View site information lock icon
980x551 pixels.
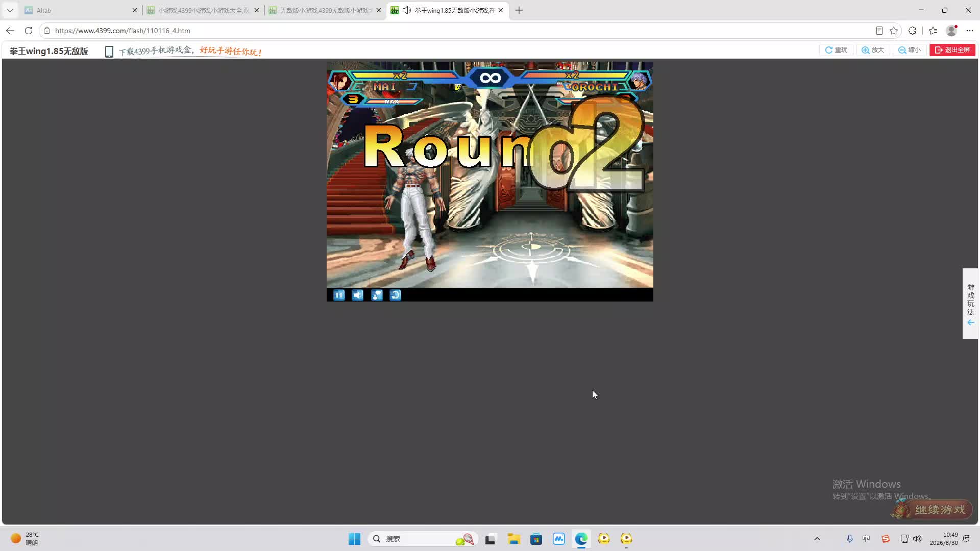47,31
